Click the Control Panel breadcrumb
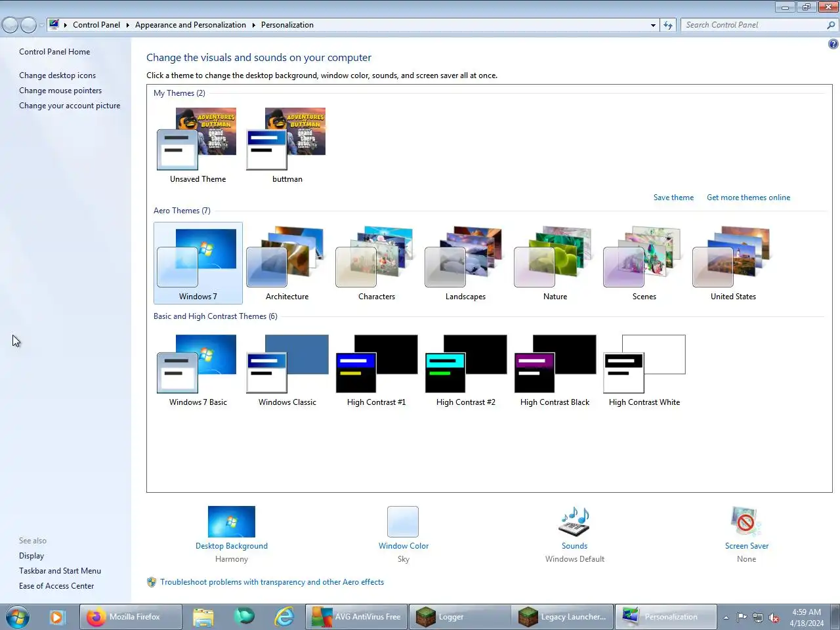Screen dimensions: 840x630 [96, 25]
